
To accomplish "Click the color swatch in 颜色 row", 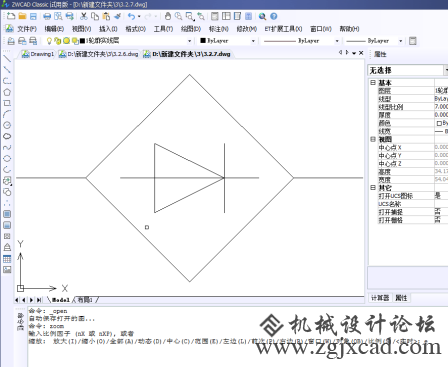I will click(439, 123).
